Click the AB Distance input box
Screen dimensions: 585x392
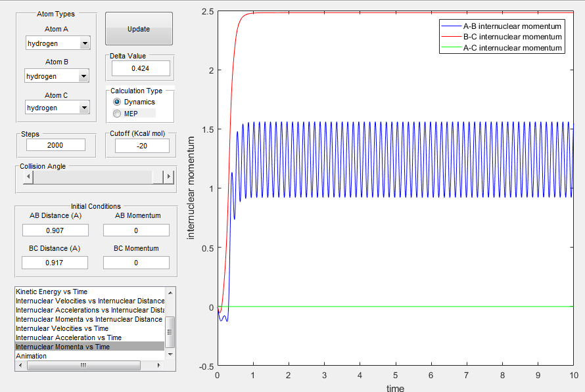tap(55, 230)
